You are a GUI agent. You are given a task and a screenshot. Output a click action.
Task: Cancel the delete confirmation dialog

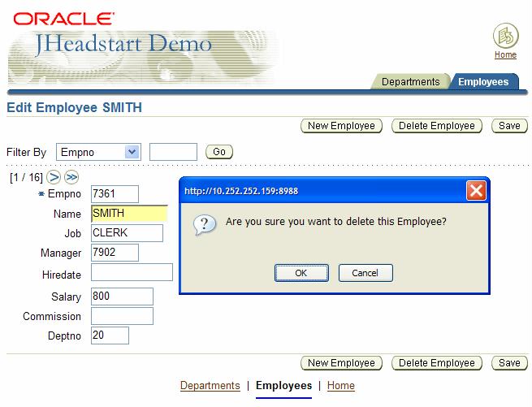point(365,273)
